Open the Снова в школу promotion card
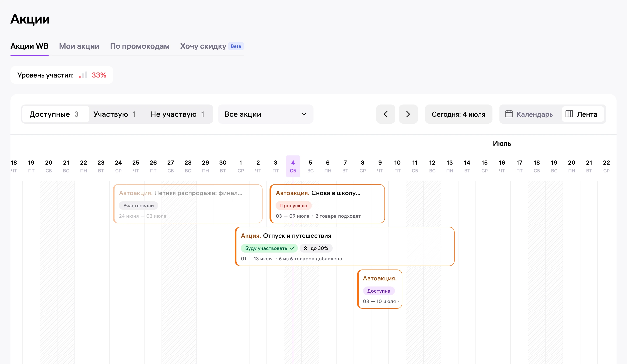This screenshot has height=364, width=627. pyautogui.click(x=327, y=204)
